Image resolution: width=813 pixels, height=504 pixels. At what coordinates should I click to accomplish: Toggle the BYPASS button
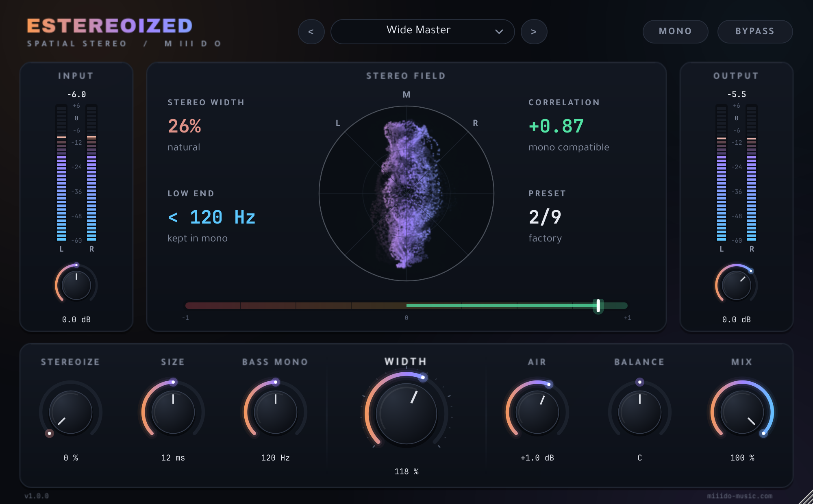point(755,31)
